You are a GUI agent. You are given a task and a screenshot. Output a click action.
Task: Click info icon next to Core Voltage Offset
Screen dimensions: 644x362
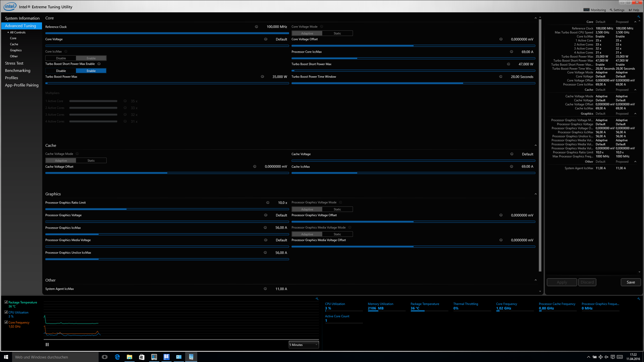pos(501,39)
